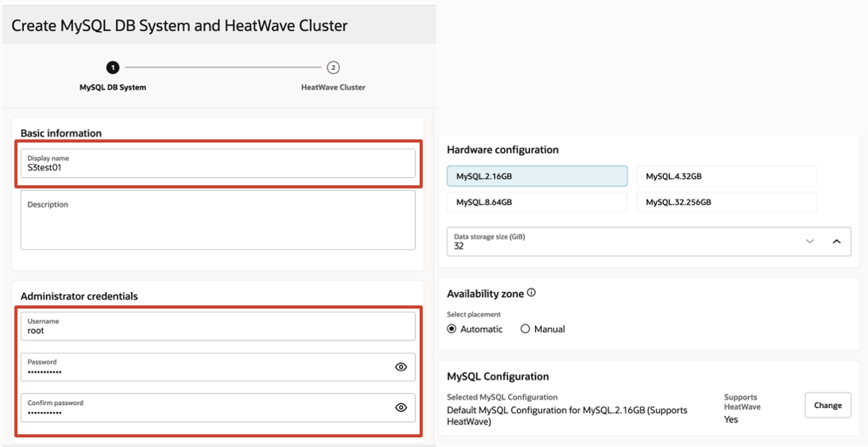Open the Availability zone info tooltip
The image size is (868, 447).
(x=531, y=293)
